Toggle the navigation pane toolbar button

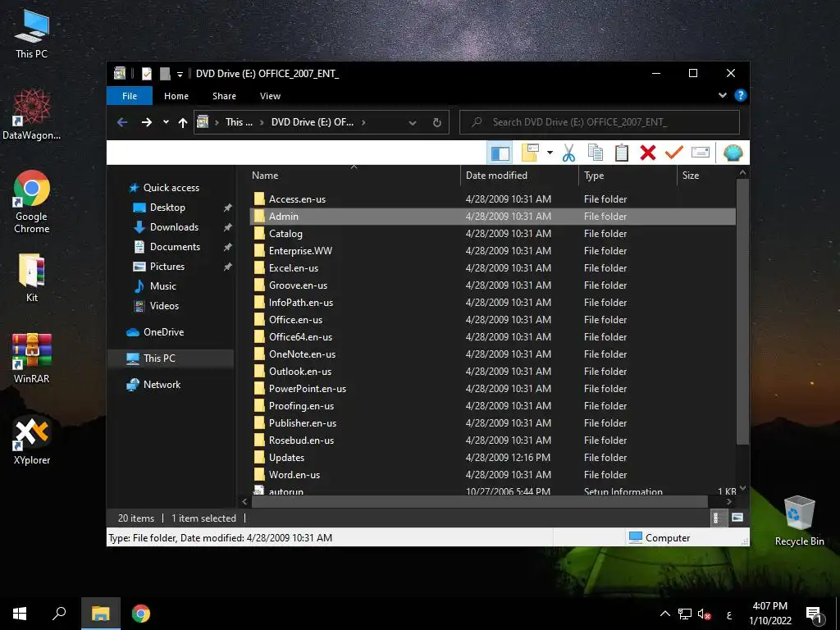point(500,153)
